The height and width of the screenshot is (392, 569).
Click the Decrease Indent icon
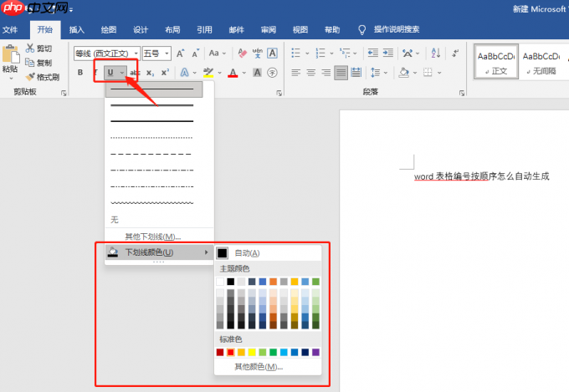tap(372, 53)
